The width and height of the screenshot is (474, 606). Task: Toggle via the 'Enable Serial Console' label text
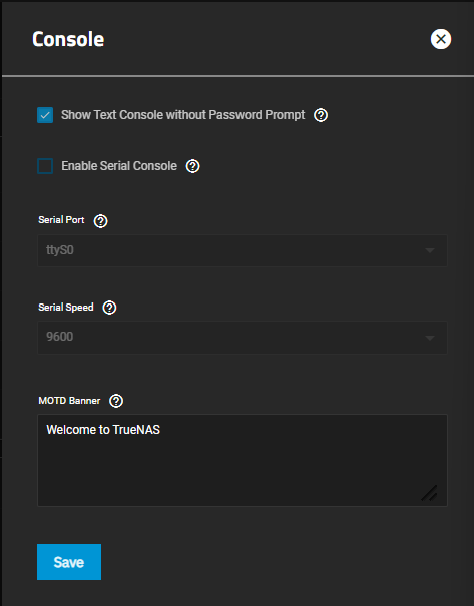click(119, 166)
